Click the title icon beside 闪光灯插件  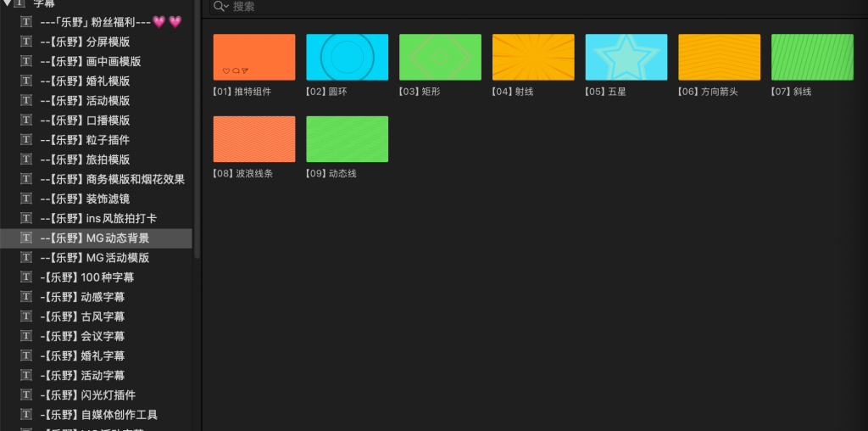[x=26, y=395]
